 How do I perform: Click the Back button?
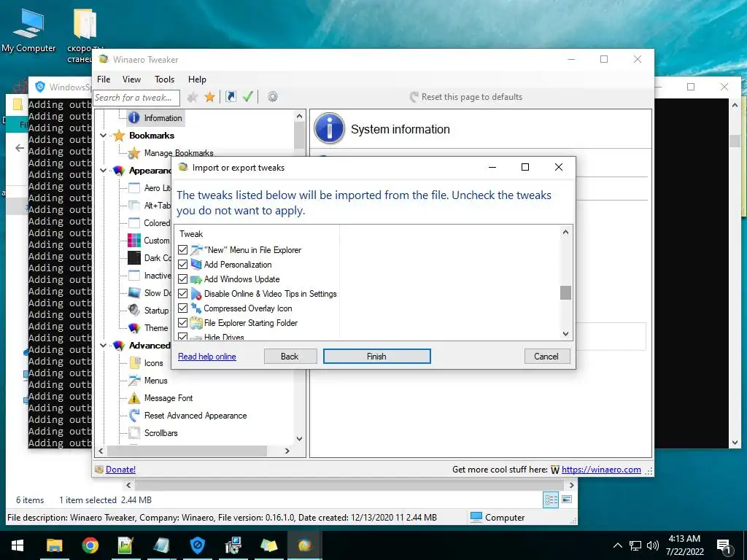click(x=290, y=356)
